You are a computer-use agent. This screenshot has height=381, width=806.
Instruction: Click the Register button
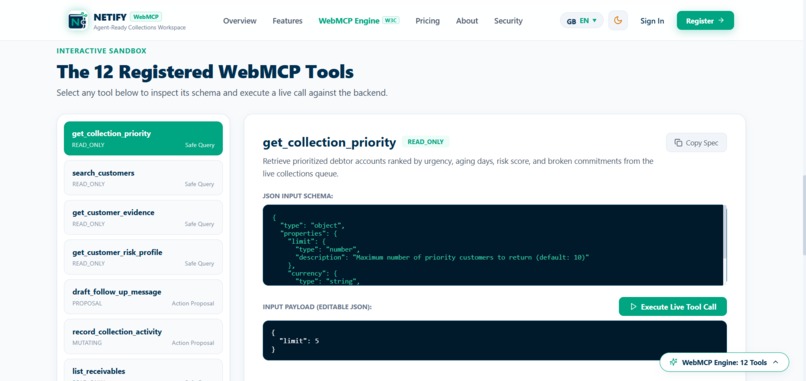tap(705, 21)
